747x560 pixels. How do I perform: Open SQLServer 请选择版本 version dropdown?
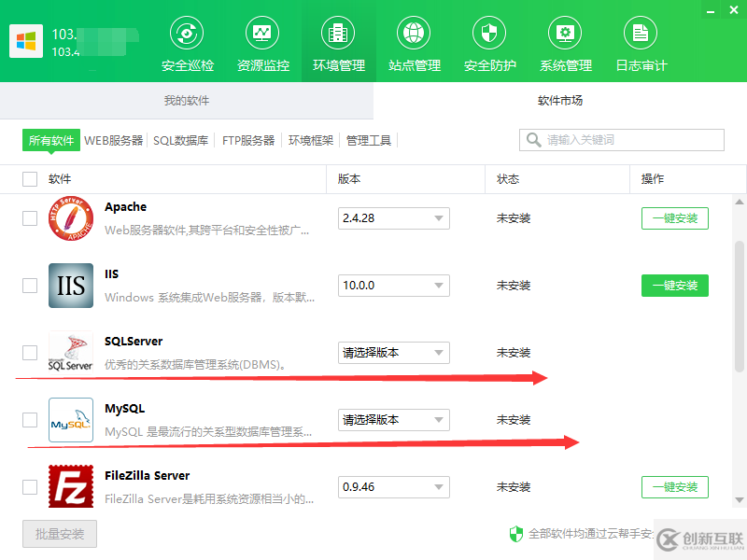(393, 353)
